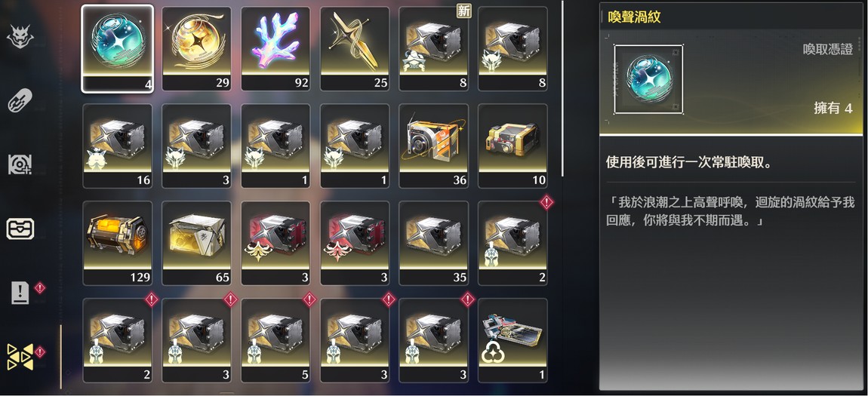Select the red supply box with gold emblem

[x=275, y=244]
